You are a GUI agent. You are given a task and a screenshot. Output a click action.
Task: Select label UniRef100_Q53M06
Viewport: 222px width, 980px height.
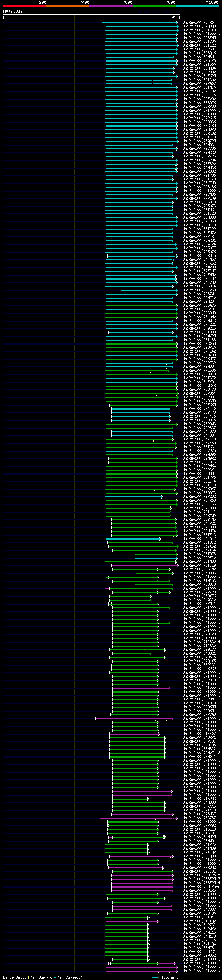[x=199, y=573]
